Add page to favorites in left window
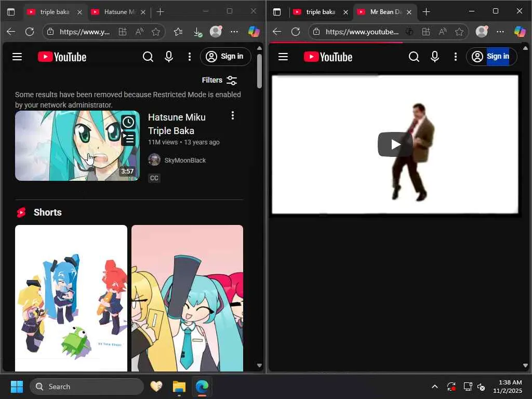The image size is (532, 399). 156,32
